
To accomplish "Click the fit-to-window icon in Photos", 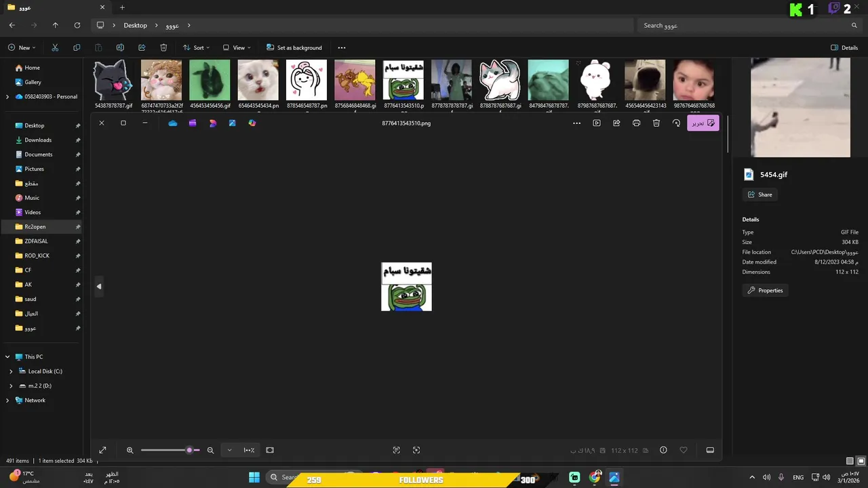I will click(270, 450).
